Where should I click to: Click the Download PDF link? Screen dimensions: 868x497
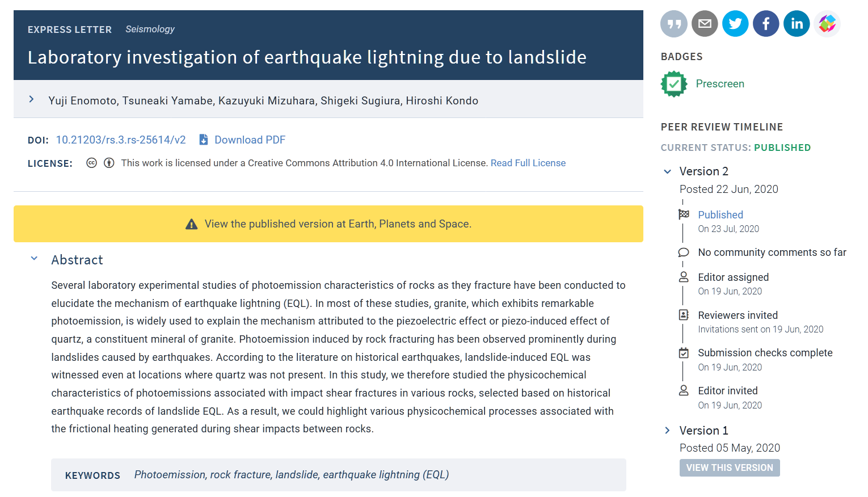(250, 140)
